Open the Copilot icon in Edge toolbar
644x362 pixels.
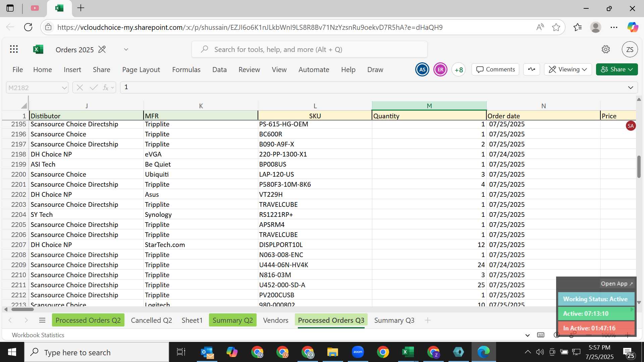click(x=633, y=27)
